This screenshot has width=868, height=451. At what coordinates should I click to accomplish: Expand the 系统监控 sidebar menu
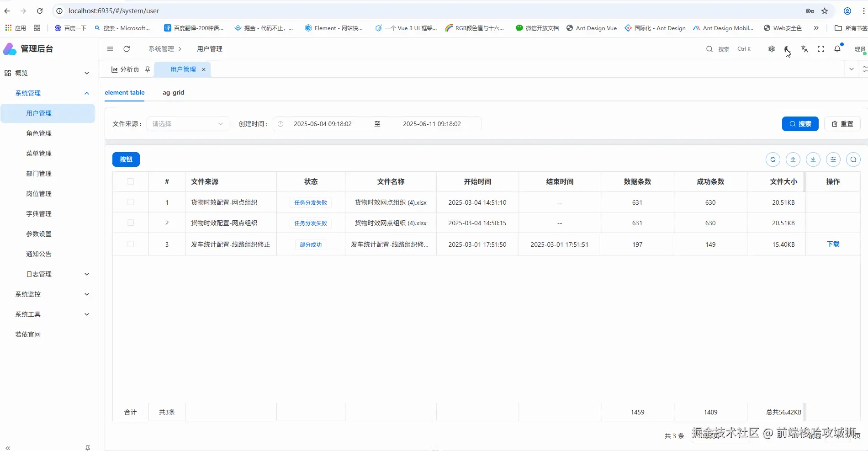coord(48,294)
